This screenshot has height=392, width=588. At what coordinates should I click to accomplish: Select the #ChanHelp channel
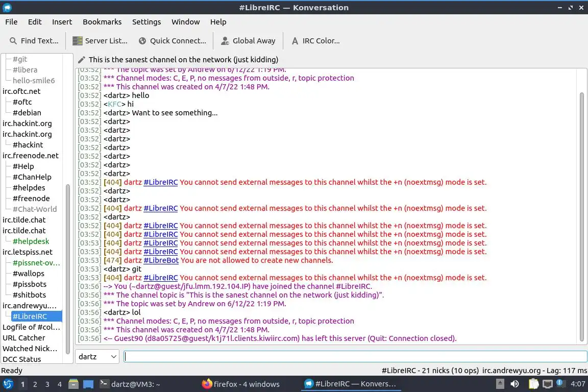(x=32, y=177)
